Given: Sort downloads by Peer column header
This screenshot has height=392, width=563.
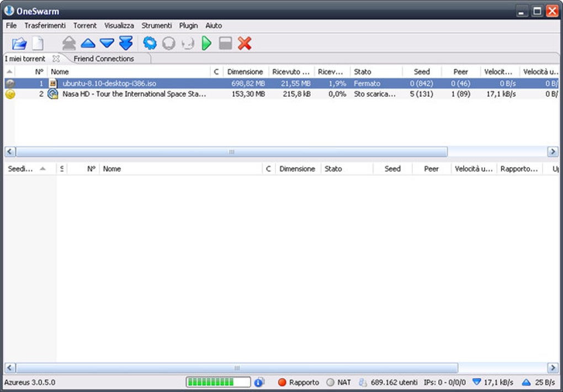Looking at the screenshot, I should [x=461, y=72].
